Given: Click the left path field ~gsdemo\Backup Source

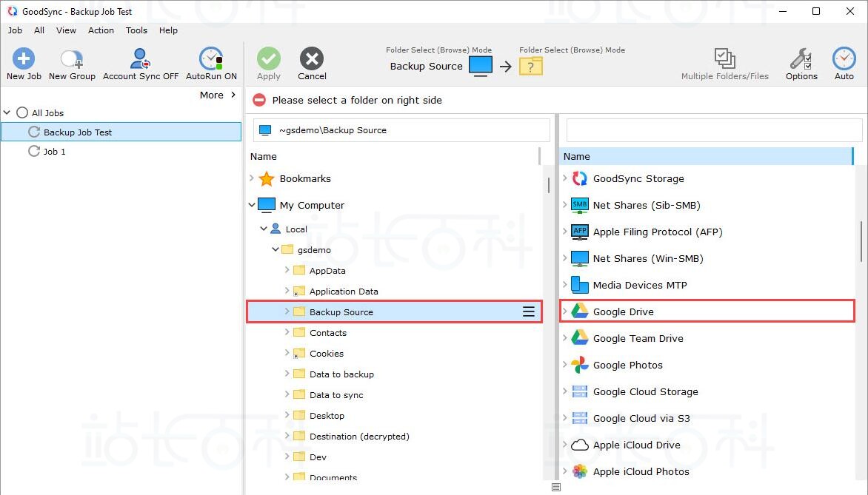Looking at the screenshot, I should tap(401, 130).
